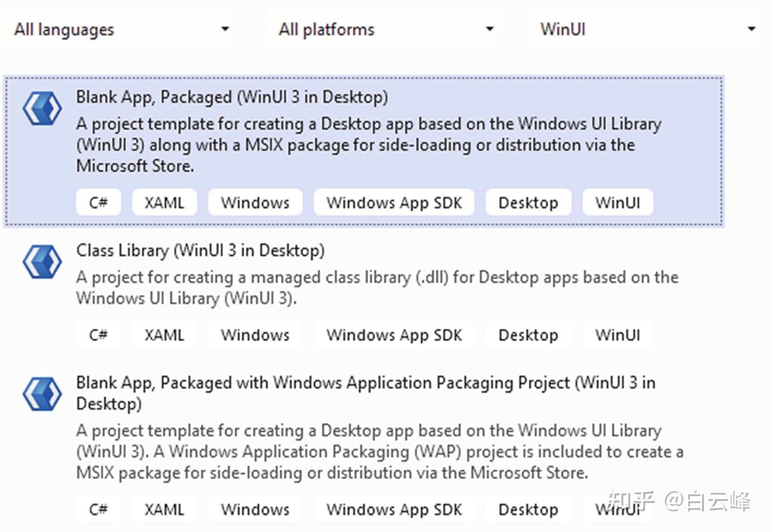The height and width of the screenshot is (532, 770).
Task: Click C# tag on first template
Action: coord(98,203)
